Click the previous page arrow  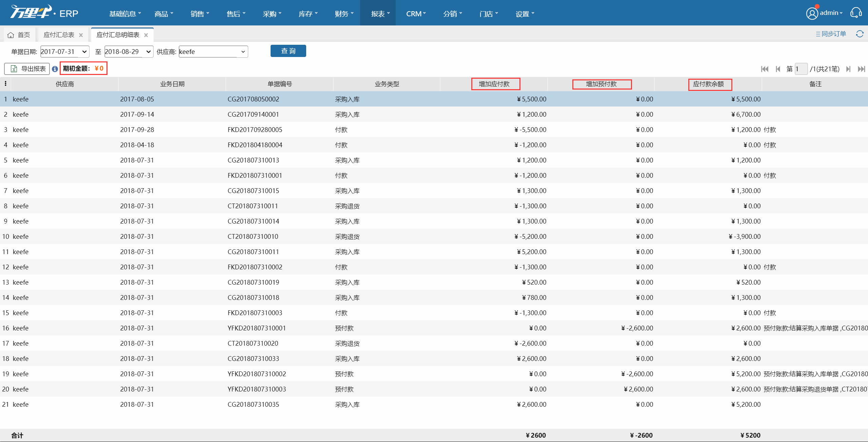point(778,69)
